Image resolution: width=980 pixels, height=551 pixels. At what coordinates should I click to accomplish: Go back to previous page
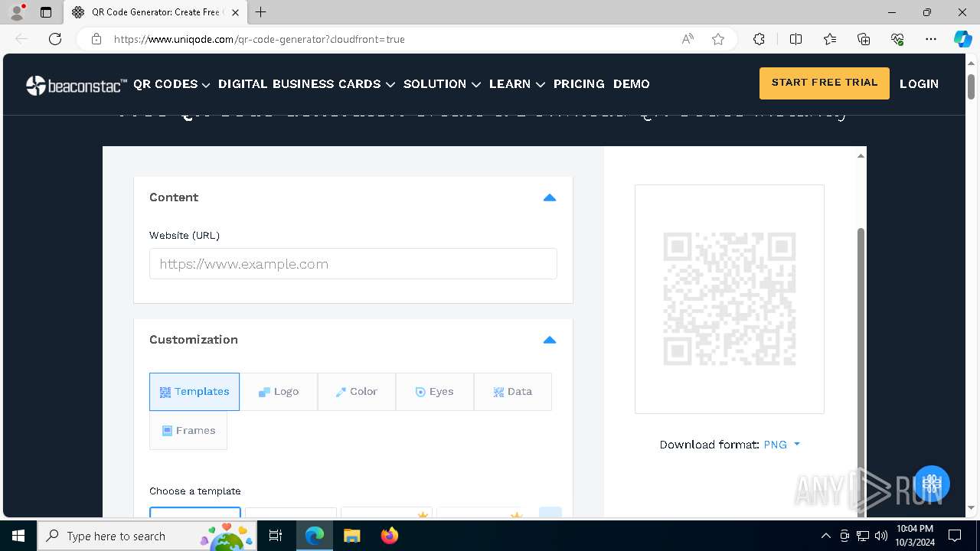(21, 39)
